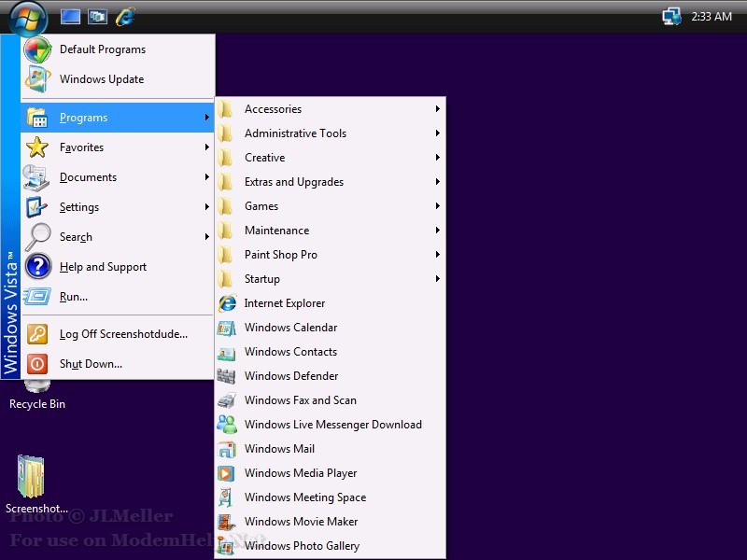The width and height of the screenshot is (747, 560).
Task: Open Windows Photo Gallery
Action: tap(301, 546)
